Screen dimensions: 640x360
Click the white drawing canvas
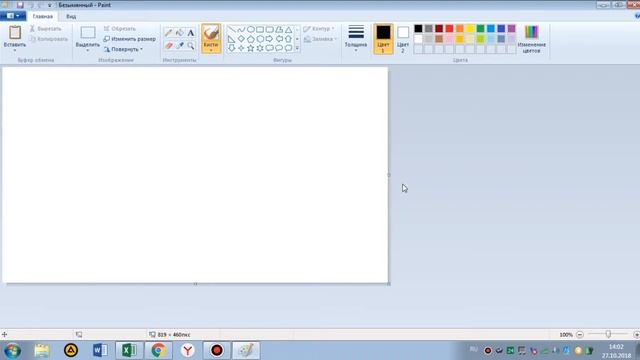[x=195, y=175]
